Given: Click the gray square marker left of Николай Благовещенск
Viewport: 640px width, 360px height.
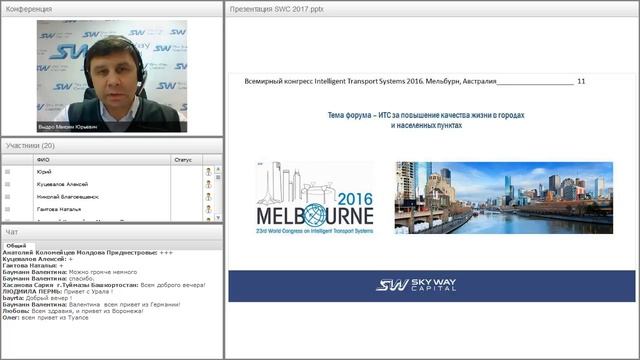Looking at the screenshot, I should [7, 197].
